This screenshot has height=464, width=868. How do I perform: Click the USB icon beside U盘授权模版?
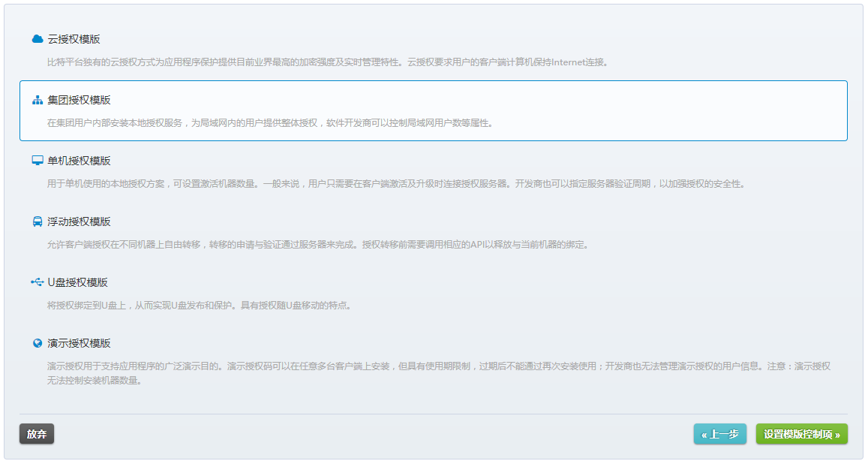38,282
